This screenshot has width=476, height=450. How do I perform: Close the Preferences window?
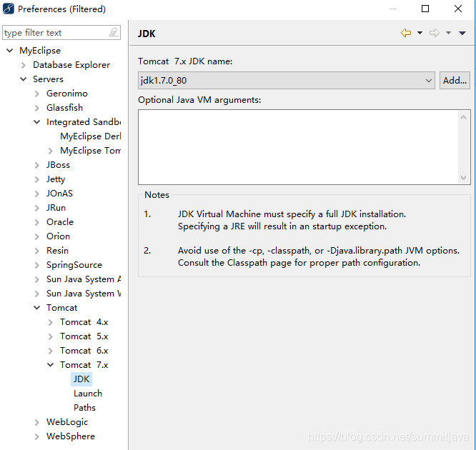pos(458,9)
